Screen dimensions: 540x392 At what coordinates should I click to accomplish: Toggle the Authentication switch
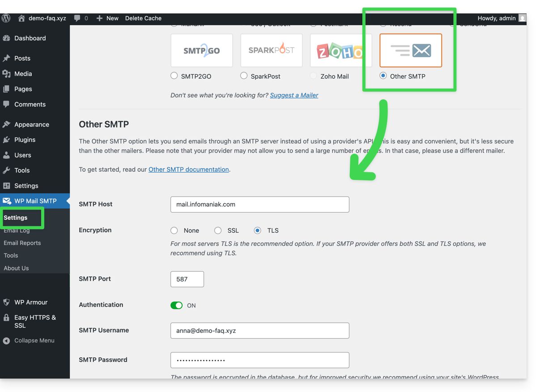coord(177,305)
